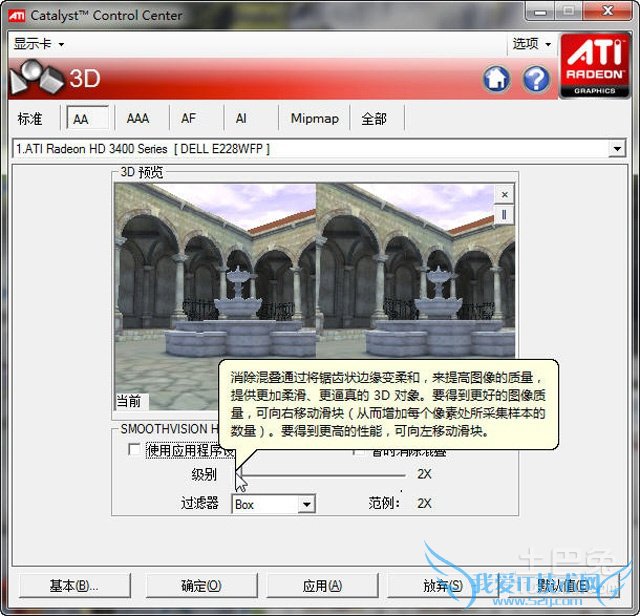Click the 当前 label in preview
640x616 pixels.
[x=129, y=401]
